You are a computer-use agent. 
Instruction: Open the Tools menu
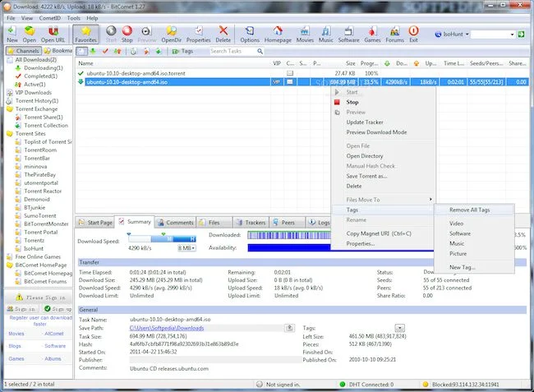(x=74, y=18)
